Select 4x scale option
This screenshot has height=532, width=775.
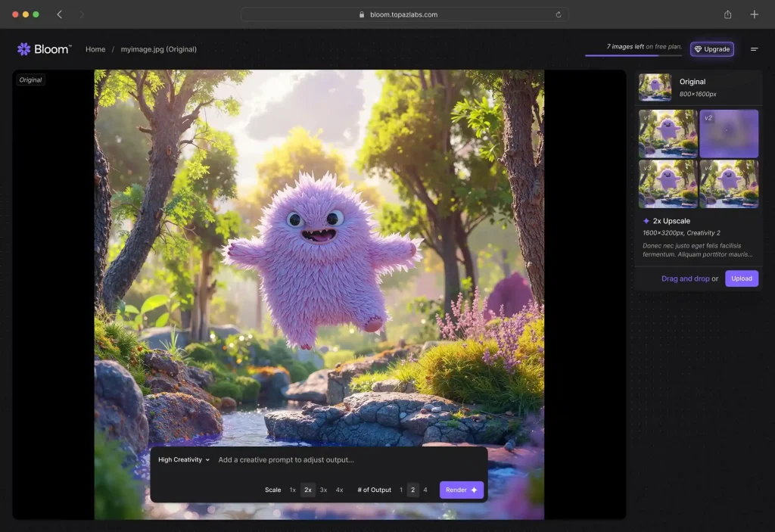(339, 490)
